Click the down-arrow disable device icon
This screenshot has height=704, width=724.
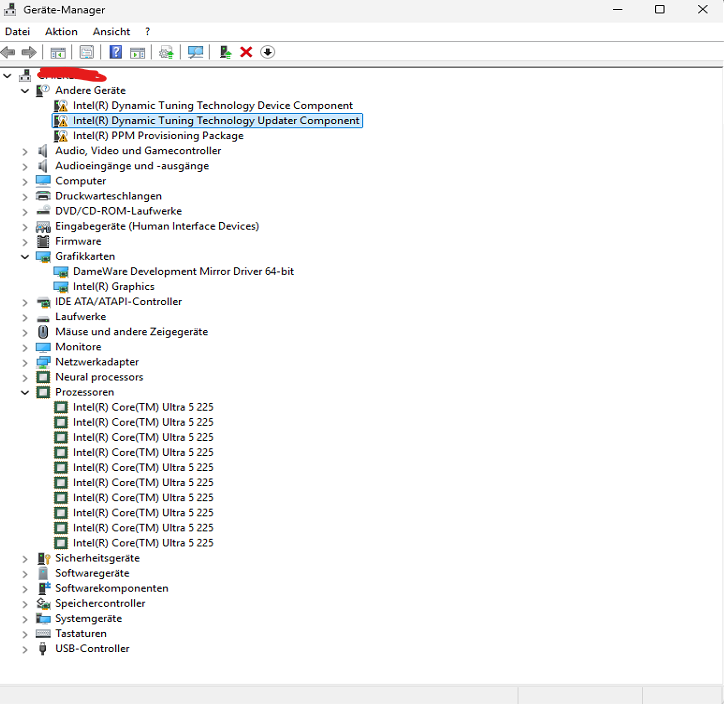click(x=267, y=52)
